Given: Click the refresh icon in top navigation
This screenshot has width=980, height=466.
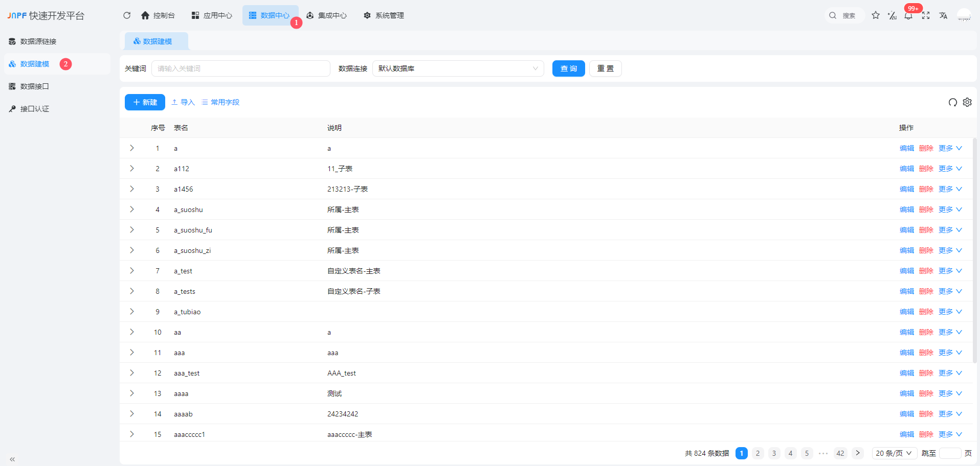Looking at the screenshot, I should coord(127,15).
